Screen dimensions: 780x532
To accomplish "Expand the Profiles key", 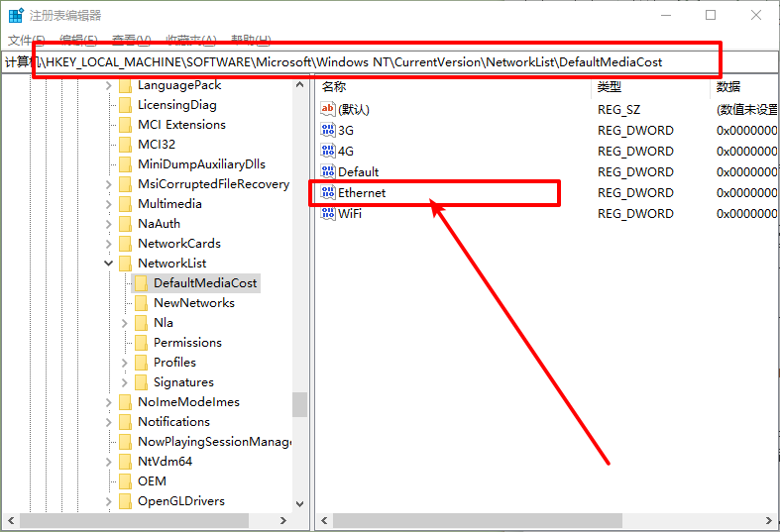I will point(125,363).
